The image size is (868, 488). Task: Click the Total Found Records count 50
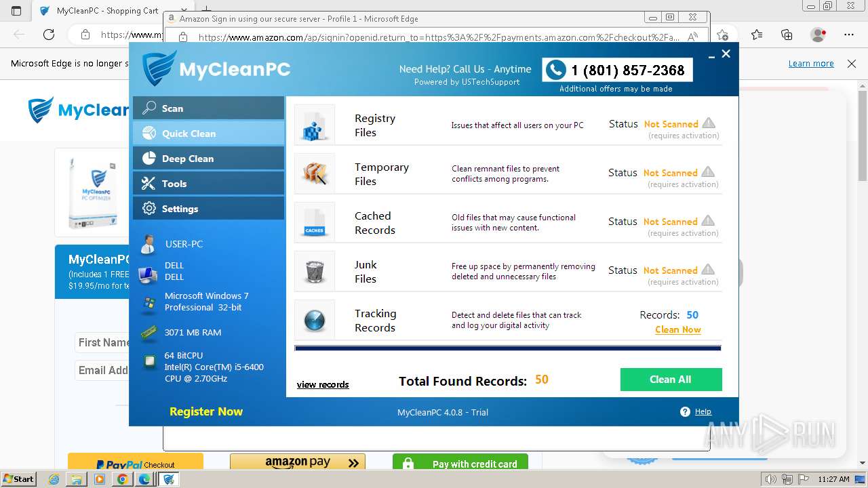[x=541, y=380]
